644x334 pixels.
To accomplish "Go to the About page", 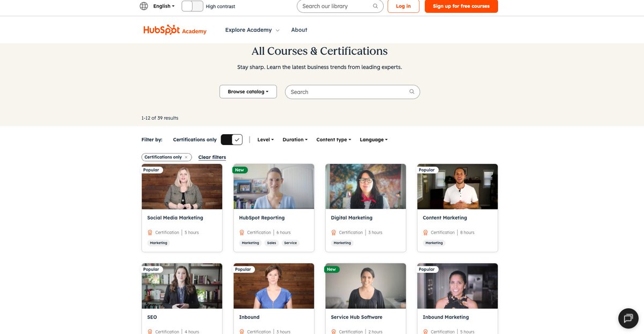I will point(299,30).
